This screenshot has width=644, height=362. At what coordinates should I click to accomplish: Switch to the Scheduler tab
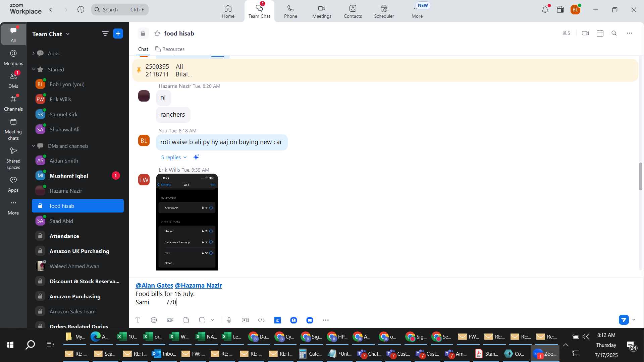click(384, 11)
